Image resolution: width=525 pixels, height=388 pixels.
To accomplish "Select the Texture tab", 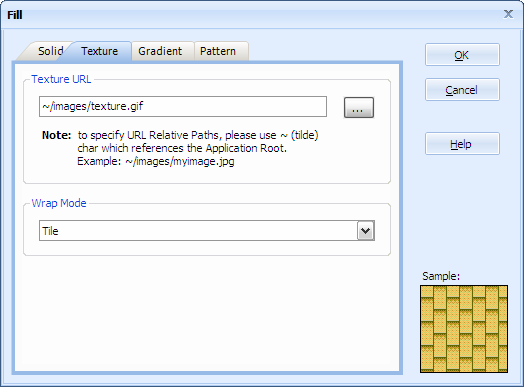I will tap(99, 51).
